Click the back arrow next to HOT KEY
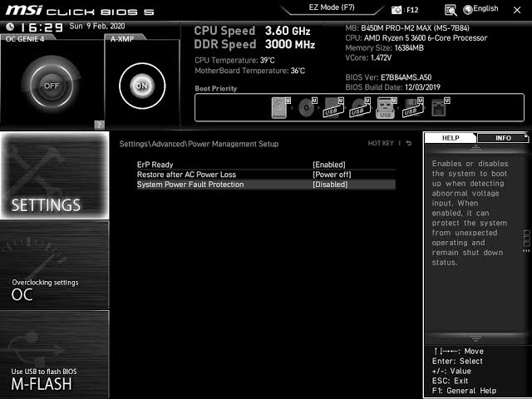The width and height of the screenshot is (532, 399). point(409,143)
